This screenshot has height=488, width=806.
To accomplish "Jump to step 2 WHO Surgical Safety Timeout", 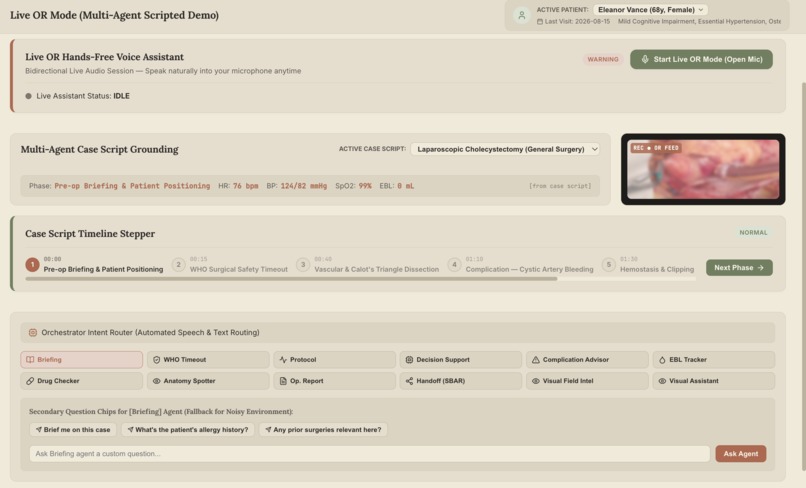I will [230, 265].
